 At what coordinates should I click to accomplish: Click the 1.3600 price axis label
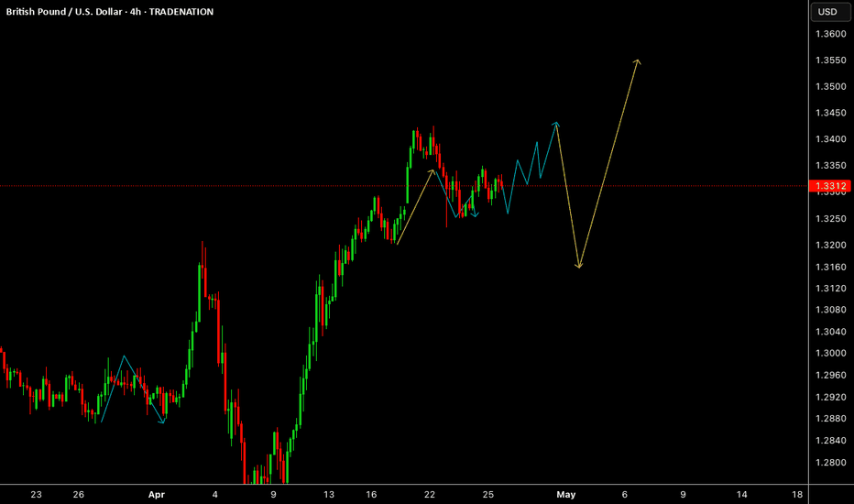click(830, 34)
